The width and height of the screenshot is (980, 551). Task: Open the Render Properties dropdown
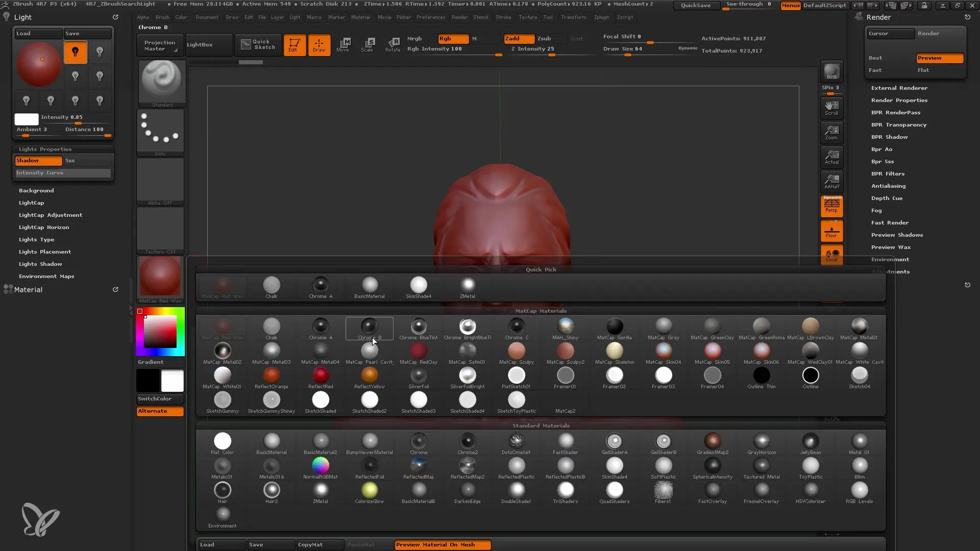[x=900, y=100]
